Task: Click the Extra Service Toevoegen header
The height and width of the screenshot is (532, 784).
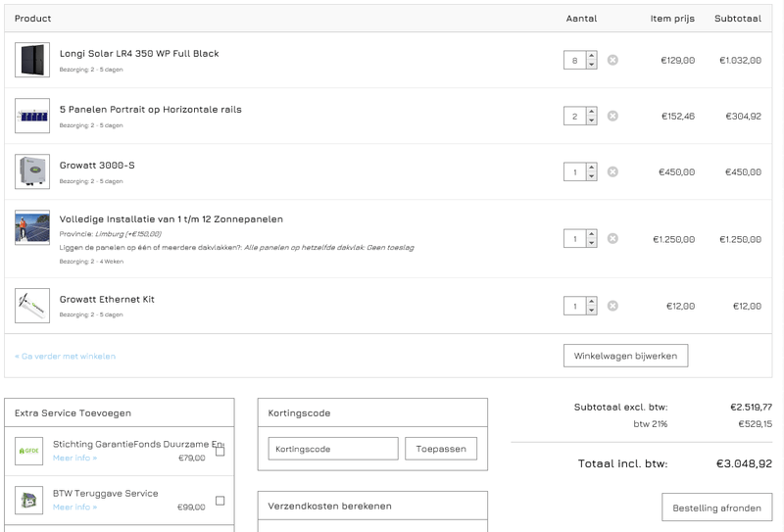Action: click(120, 413)
